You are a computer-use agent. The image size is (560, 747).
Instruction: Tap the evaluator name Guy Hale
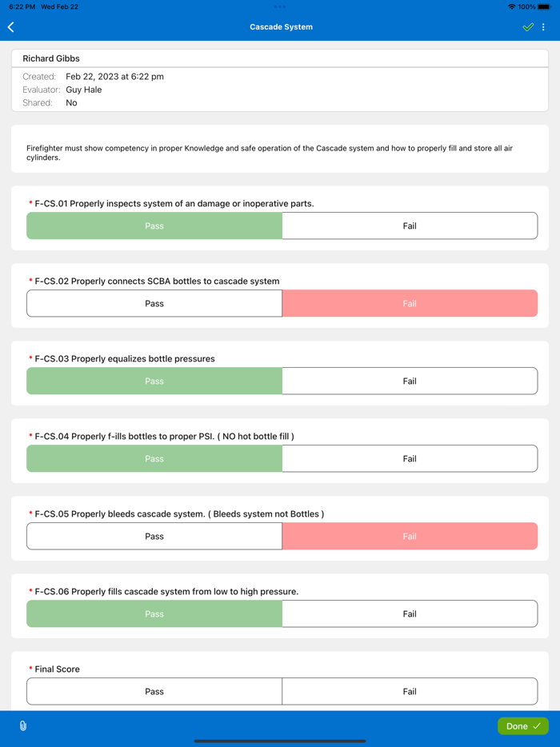[x=83, y=90]
